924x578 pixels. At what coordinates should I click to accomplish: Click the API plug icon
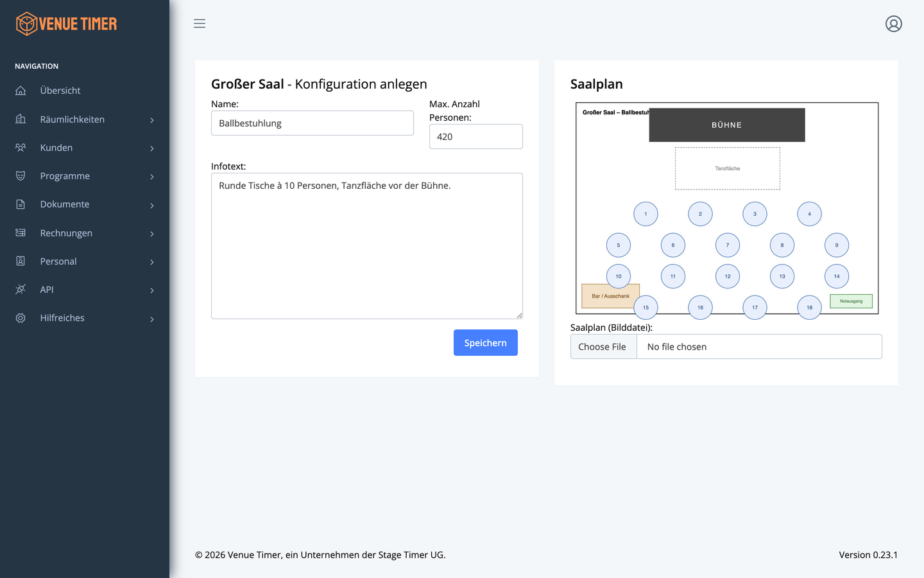21,290
